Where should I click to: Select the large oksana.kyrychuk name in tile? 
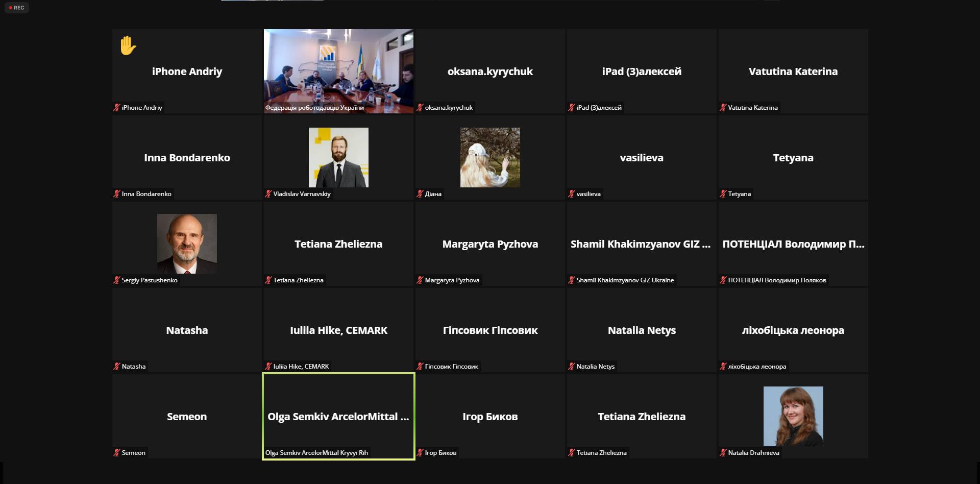pyautogui.click(x=490, y=71)
